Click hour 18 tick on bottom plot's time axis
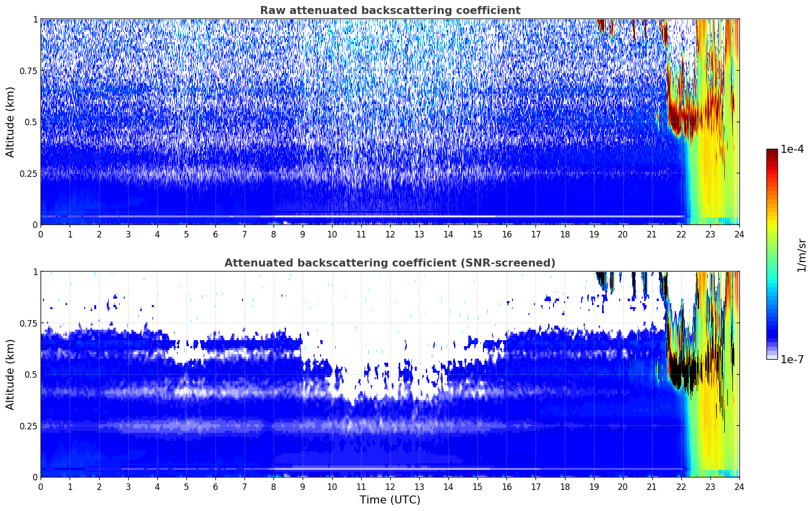 (x=565, y=486)
